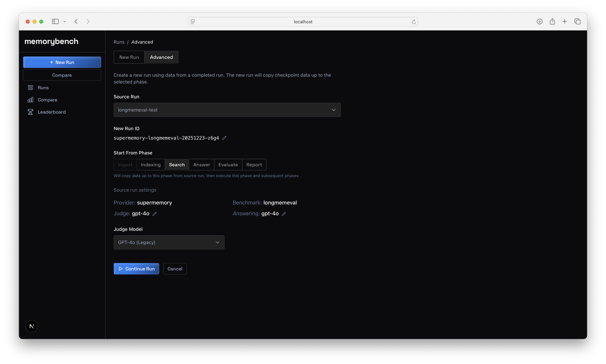Reload the localhost page
The image size is (606, 364).
click(x=414, y=22)
